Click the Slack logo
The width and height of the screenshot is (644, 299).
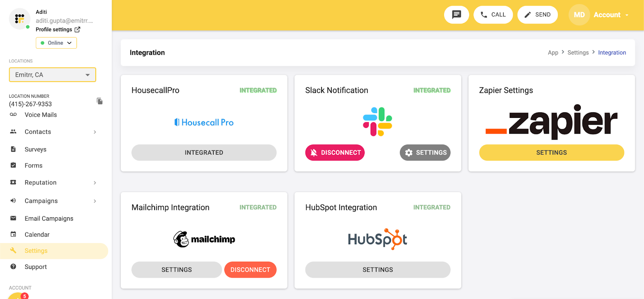[x=378, y=122]
